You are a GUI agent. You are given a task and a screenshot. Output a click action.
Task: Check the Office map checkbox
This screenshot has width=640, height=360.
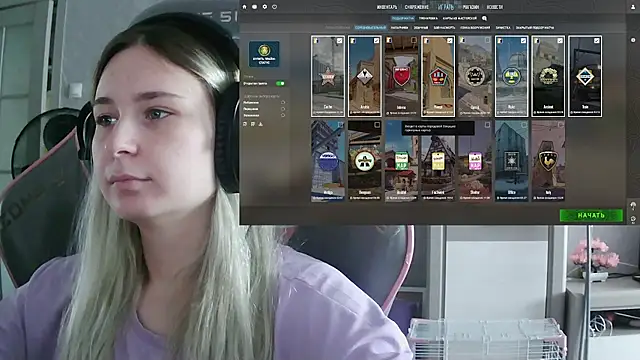pos(524,125)
